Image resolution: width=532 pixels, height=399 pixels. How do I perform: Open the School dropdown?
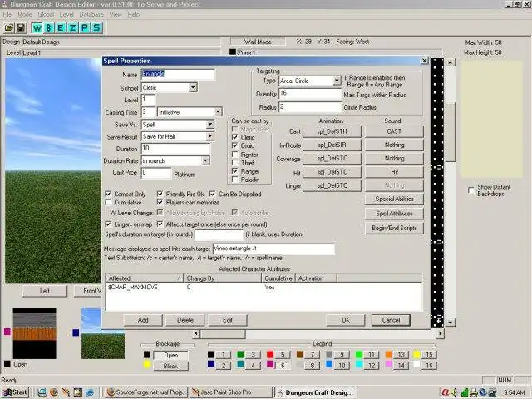coord(193,87)
